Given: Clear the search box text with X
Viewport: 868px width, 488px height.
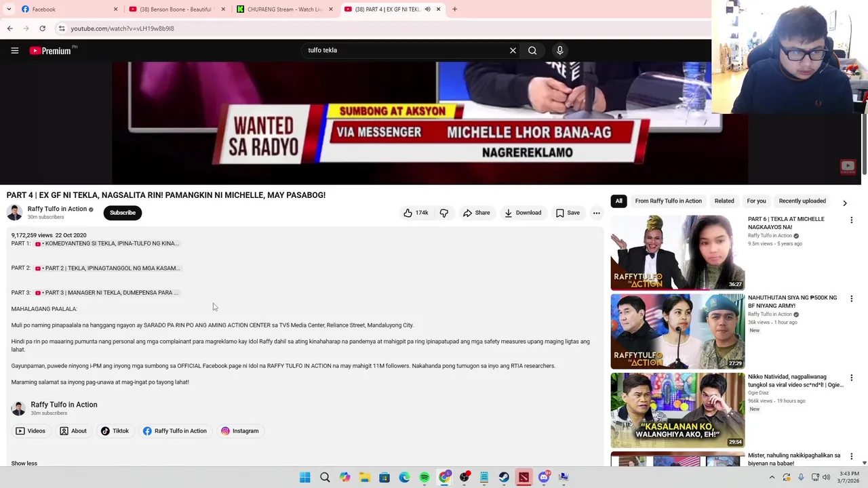Looking at the screenshot, I should 513,50.
